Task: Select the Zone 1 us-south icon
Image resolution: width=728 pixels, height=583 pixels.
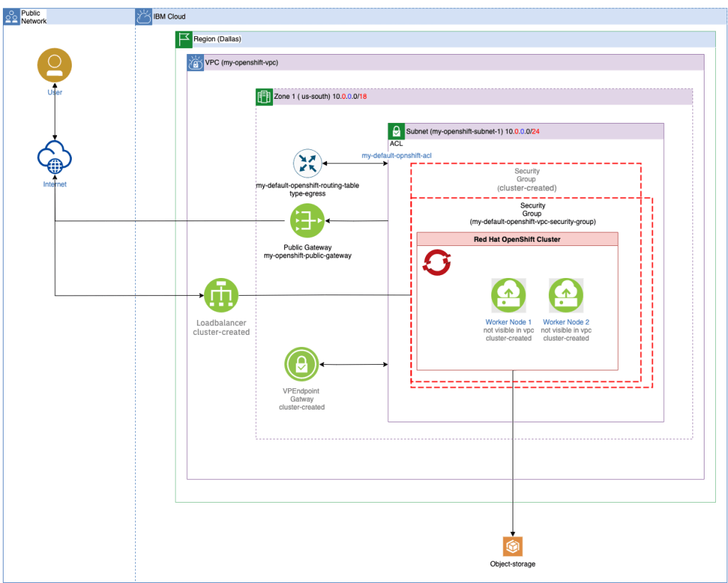Action: 264,96
